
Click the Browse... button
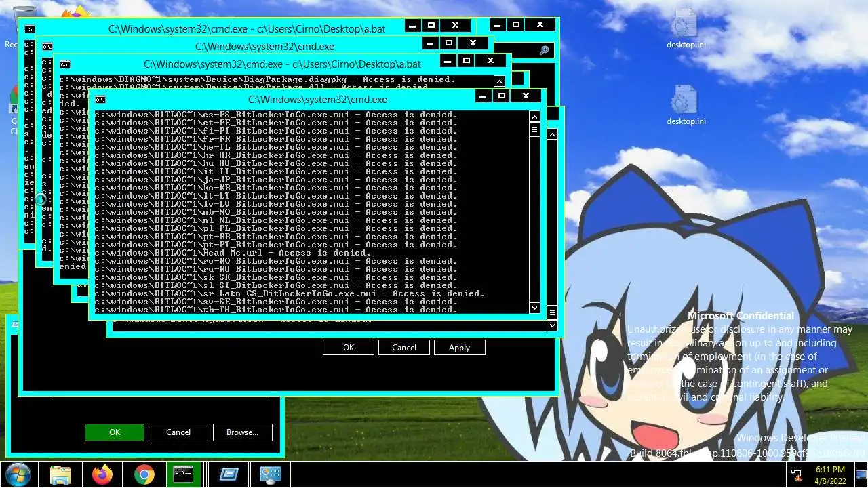pyautogui.click(x=242, y=432)
